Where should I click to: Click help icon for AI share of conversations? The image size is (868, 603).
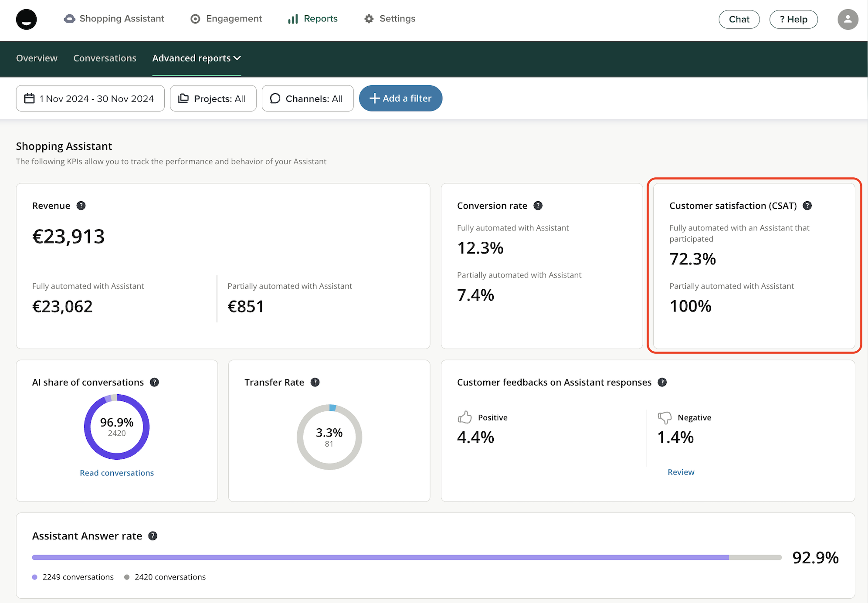[x=154, y=382]
